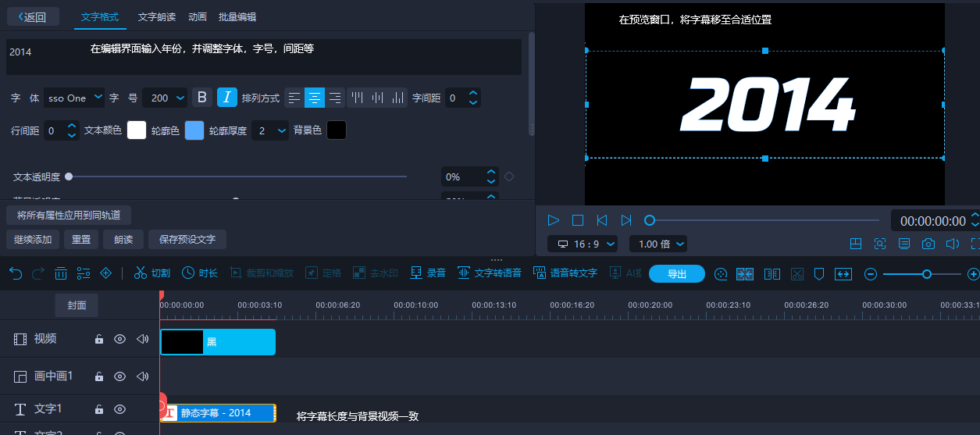Open the 文本颜色 white color swatch
The image size is (980, 435).
tap(137, 130)
